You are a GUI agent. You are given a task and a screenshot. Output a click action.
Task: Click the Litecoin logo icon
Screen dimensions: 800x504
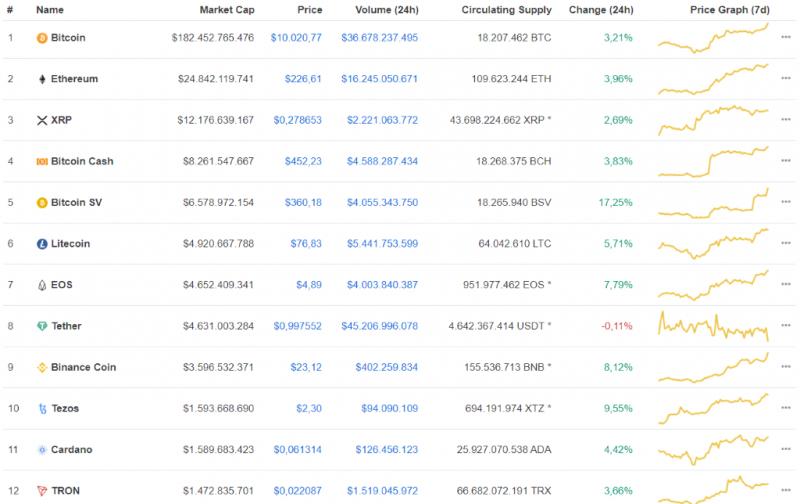click(42, 244)
